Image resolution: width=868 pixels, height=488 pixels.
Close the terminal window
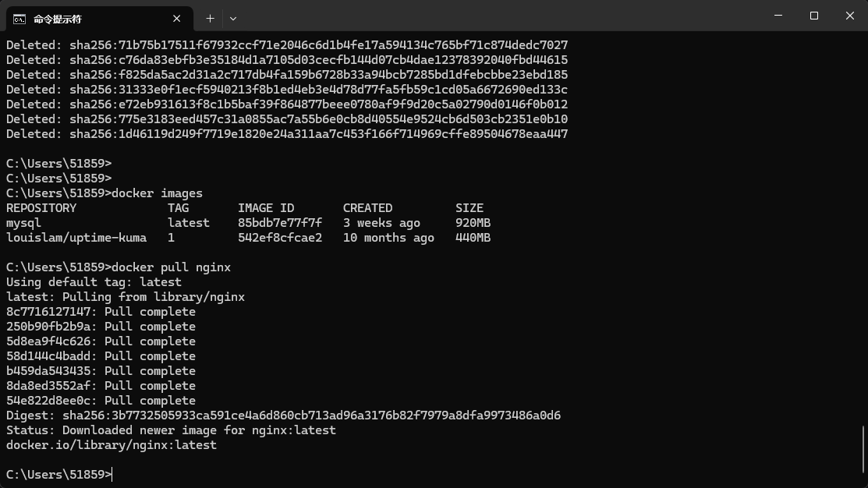point(849,16)
